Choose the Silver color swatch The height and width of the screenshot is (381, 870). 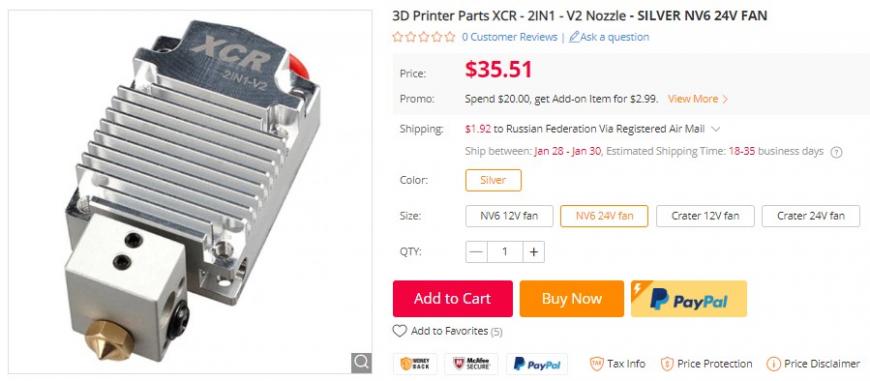coord(493,180)
